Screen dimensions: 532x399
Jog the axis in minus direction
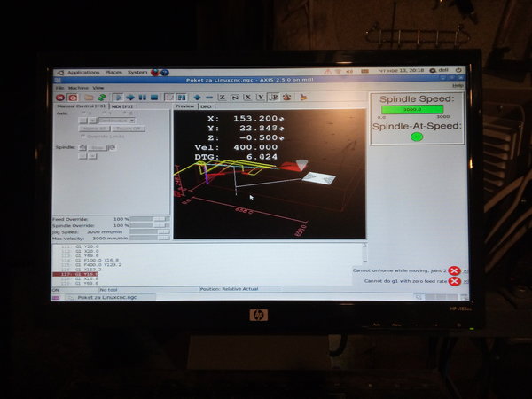(82, 121)
